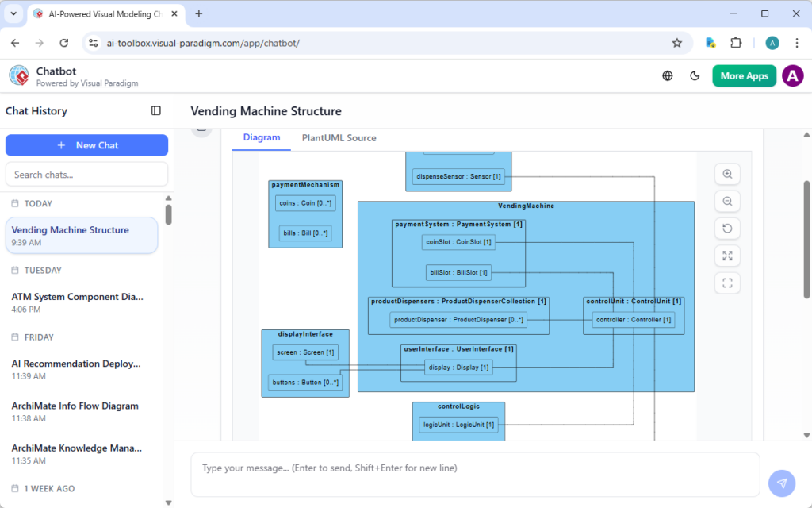Fit the diagram to the screen
The image size is (812, 508).
[x=727, y=256]
